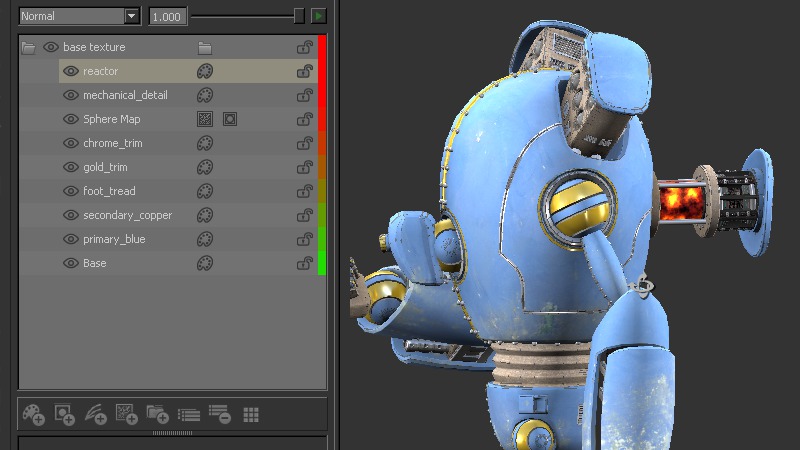Hide the reactor layer via eye icon
The width and height of the screenshot is (800, 450).
point(71,71)
